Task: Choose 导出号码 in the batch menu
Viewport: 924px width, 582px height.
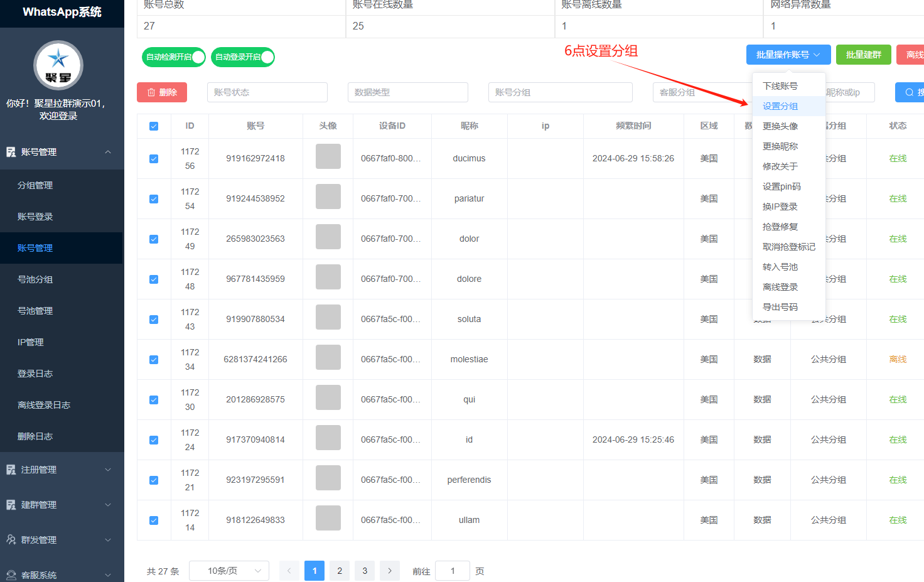Action: point(779,306)
